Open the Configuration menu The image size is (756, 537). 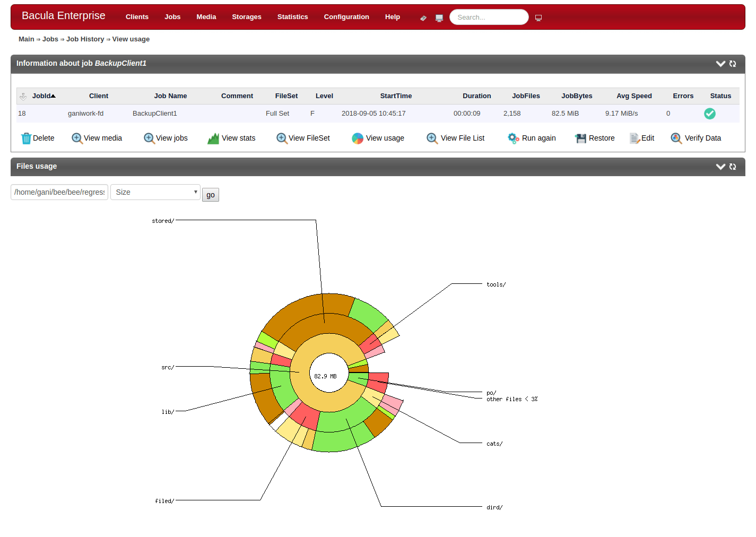point(346,17)
